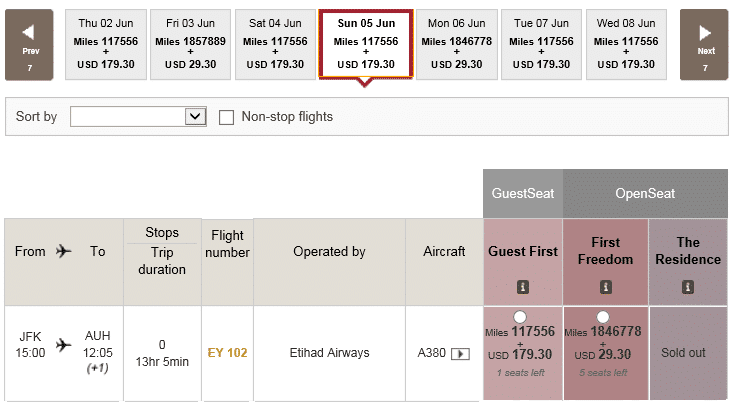Click Sort by dropdown arrow
This screenshot has height=403, width=733.
click(195, 116)
